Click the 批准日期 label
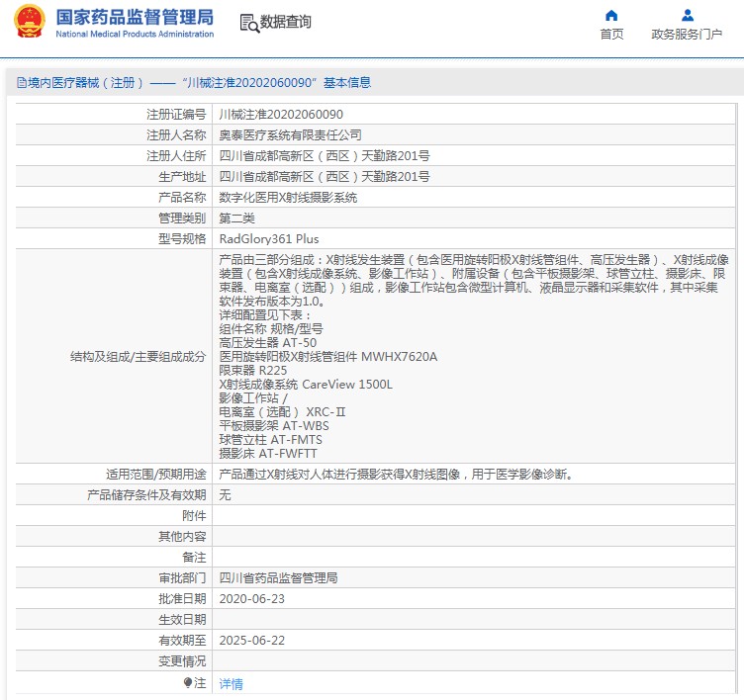This screenshot has height=700, width=744. click(182, 599)
